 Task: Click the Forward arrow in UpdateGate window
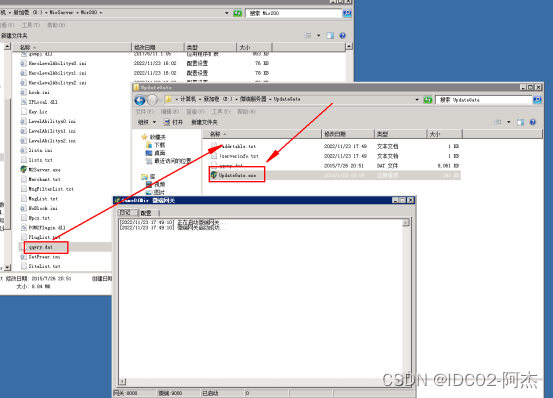(x=152, y=100)
